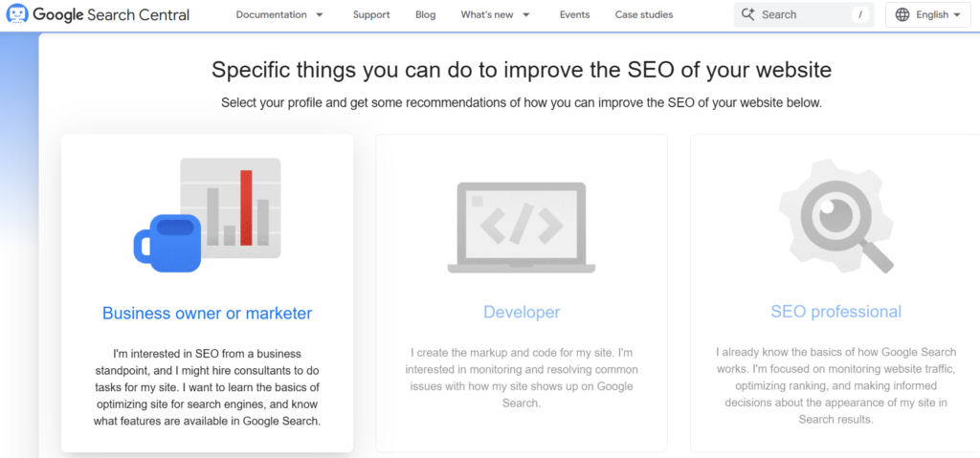This screenshot has height=458, width=980.
Task: Open the Blog menu item
Action: coord(426,14)
